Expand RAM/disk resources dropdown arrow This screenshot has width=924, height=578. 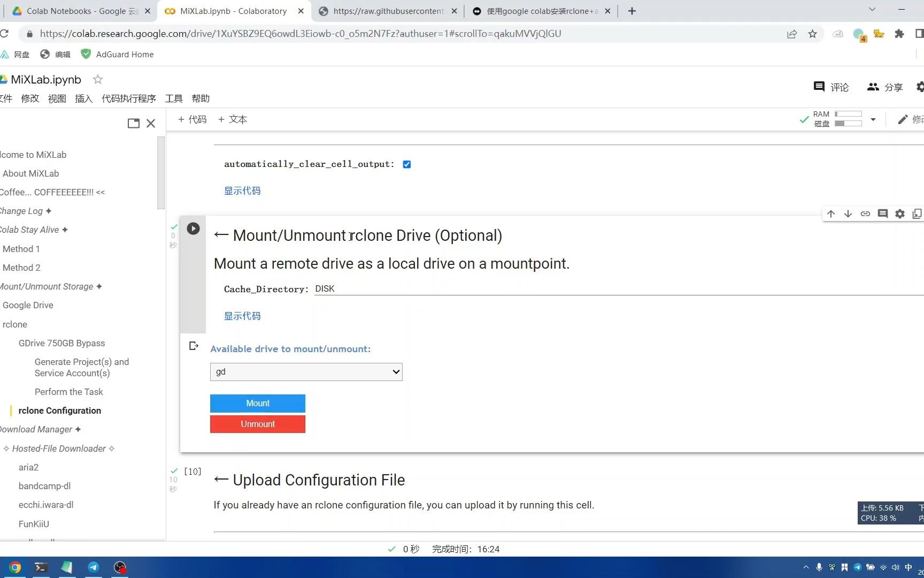[x=873, y=119]
